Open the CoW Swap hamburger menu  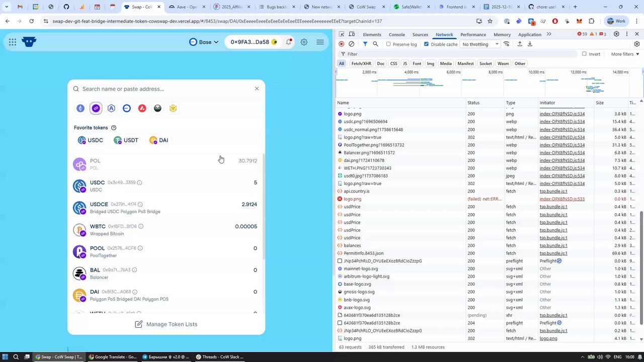320,42
